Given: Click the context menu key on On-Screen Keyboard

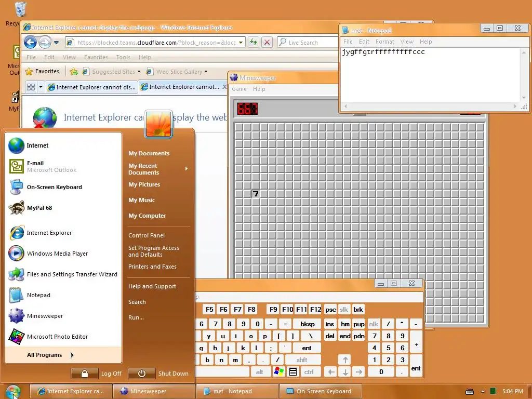Looking at the screenshot, I should click(293, 372).
